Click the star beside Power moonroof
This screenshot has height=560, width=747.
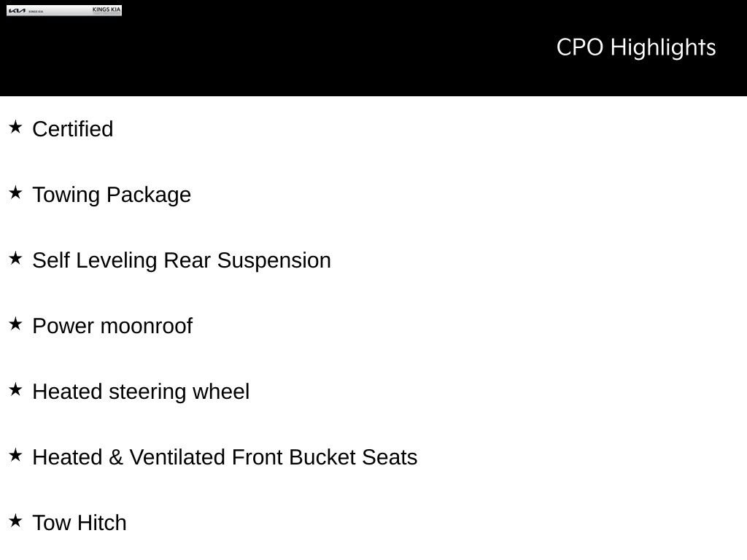pos(16,324)
